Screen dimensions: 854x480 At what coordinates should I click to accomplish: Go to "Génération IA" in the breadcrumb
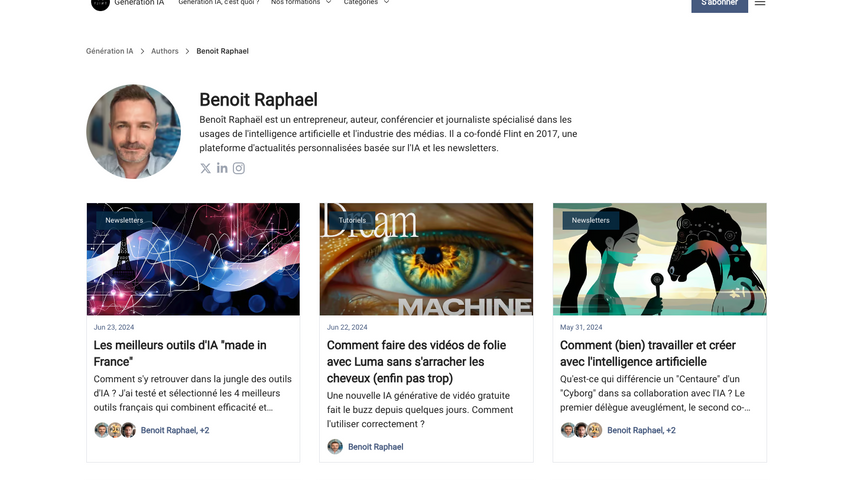[x=109, y=51]
